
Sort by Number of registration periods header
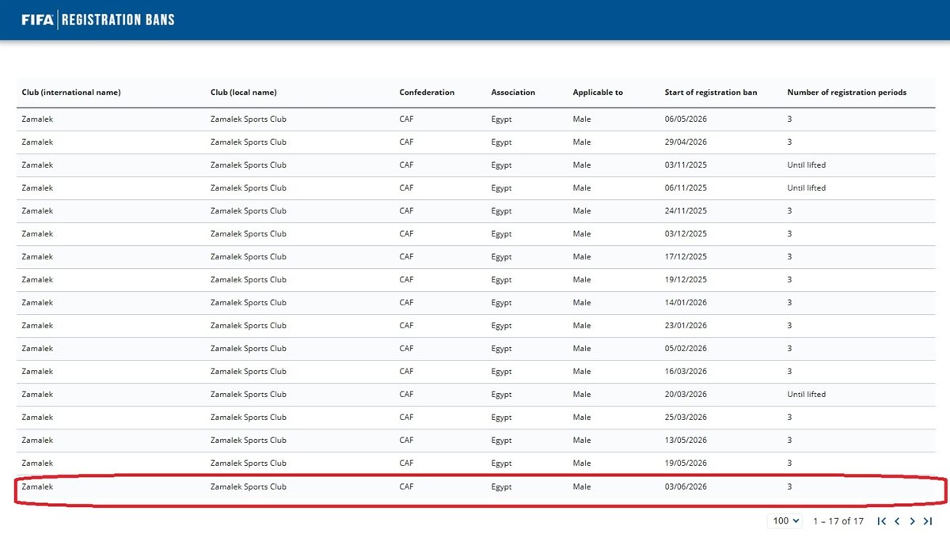(x=847, y=93)
